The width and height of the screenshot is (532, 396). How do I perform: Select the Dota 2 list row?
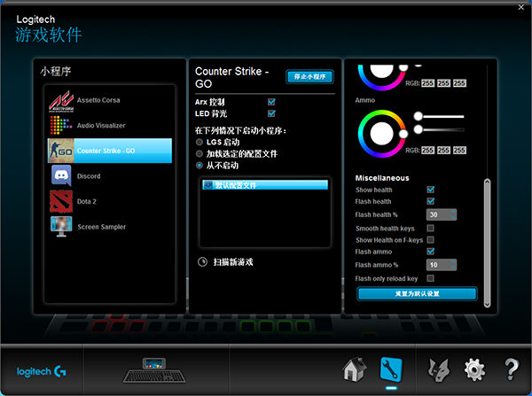pos(110,201)
